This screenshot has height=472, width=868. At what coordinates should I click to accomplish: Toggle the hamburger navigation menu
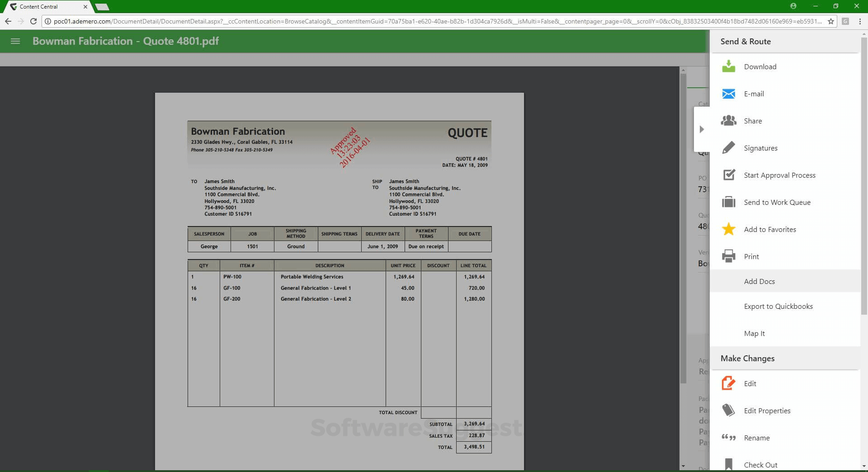click(x=15, y=41)
